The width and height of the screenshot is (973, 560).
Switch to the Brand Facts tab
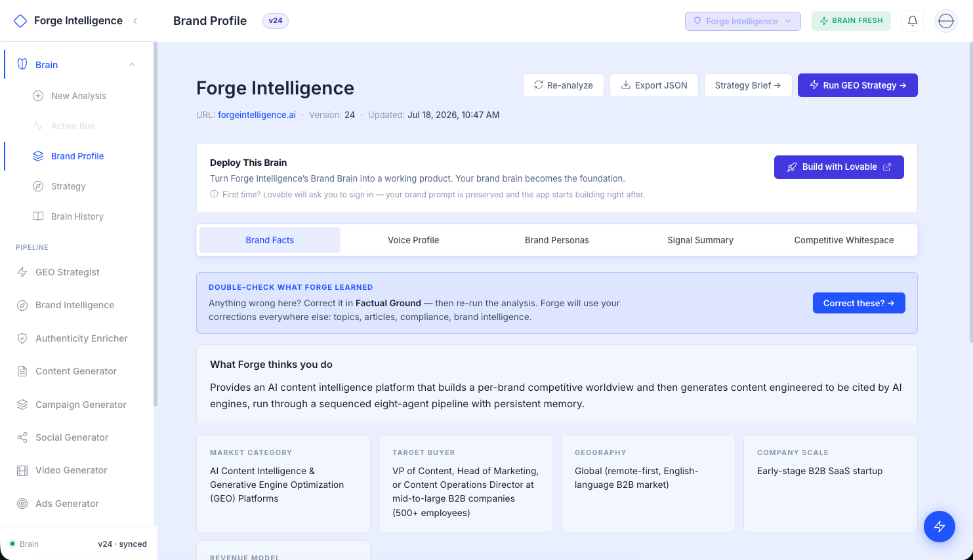pos(270,240)
